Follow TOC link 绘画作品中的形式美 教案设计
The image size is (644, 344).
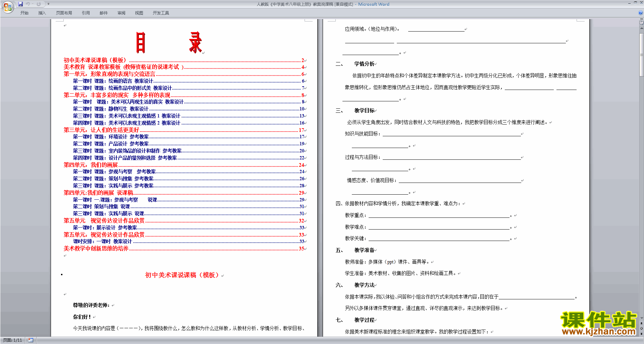coord(189,88)
